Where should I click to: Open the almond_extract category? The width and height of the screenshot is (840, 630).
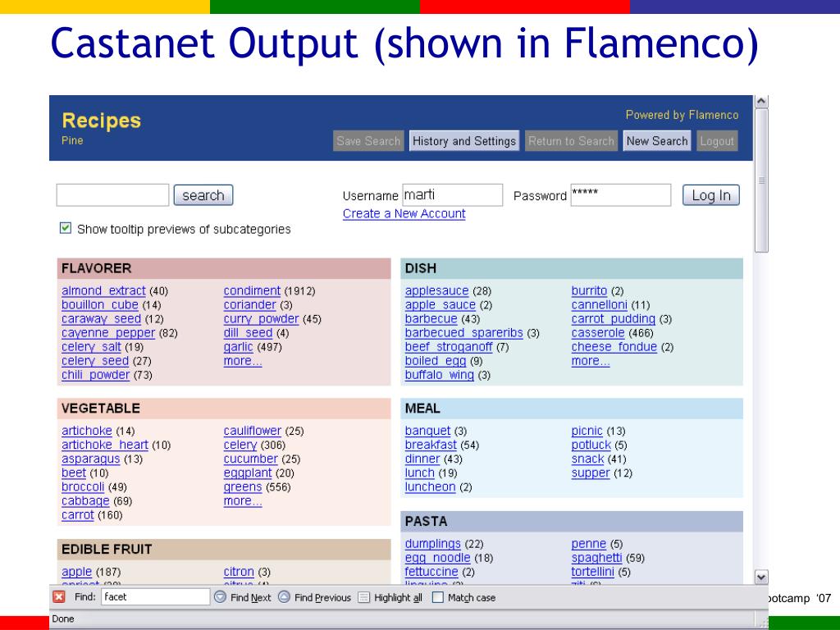pyautogui.click(x=103, y=291)
